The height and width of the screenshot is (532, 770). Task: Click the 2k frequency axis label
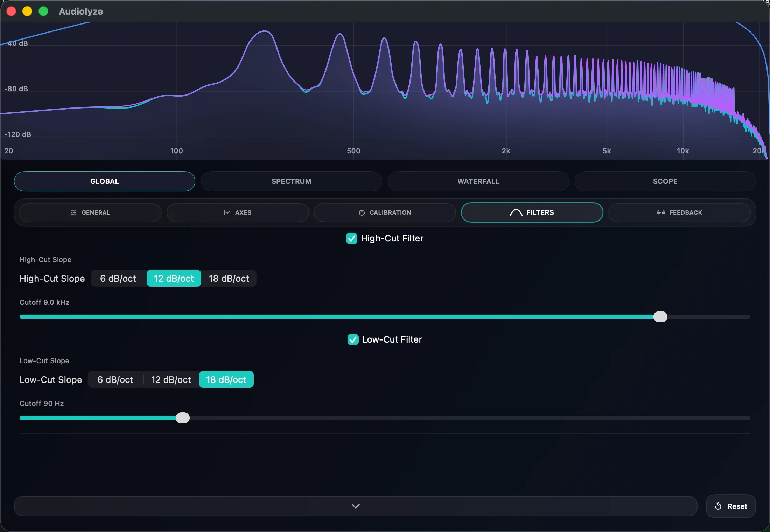click(x=506, y=151)
